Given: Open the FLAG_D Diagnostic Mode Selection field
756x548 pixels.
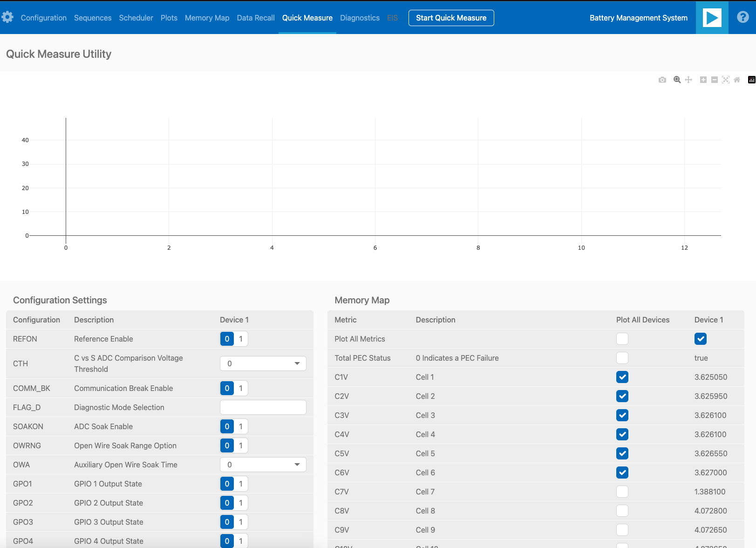Looking at the screenshot, I should pos(263,407).
